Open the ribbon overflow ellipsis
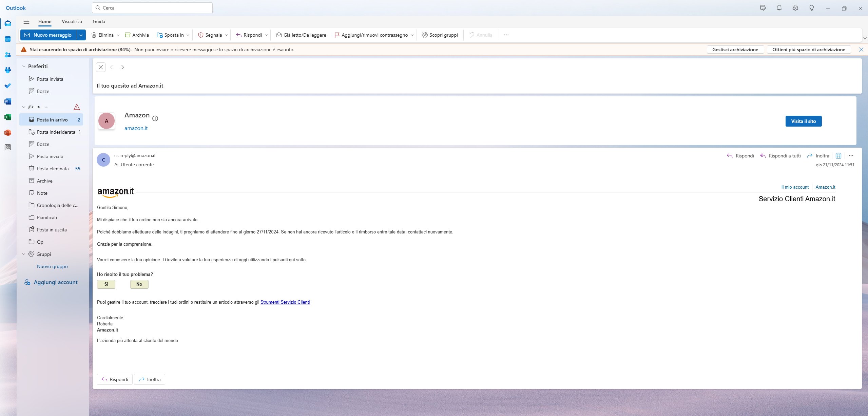 [x=506, y=35]
